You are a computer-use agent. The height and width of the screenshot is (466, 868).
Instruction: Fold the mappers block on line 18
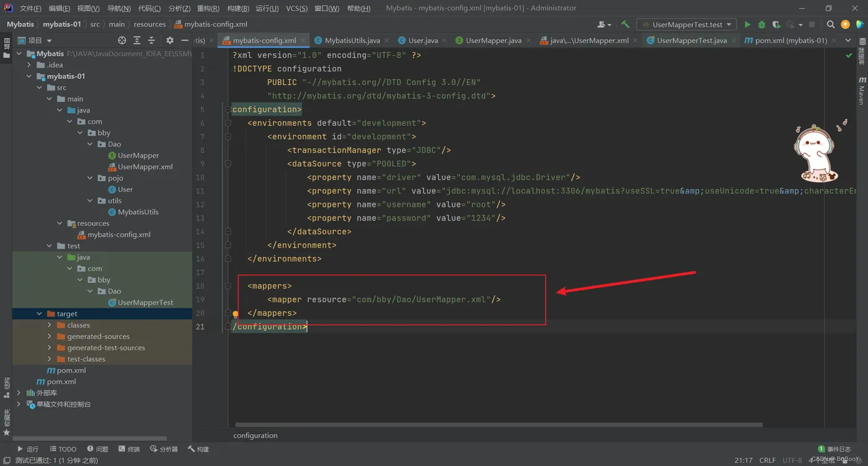(x=228, y=286)
